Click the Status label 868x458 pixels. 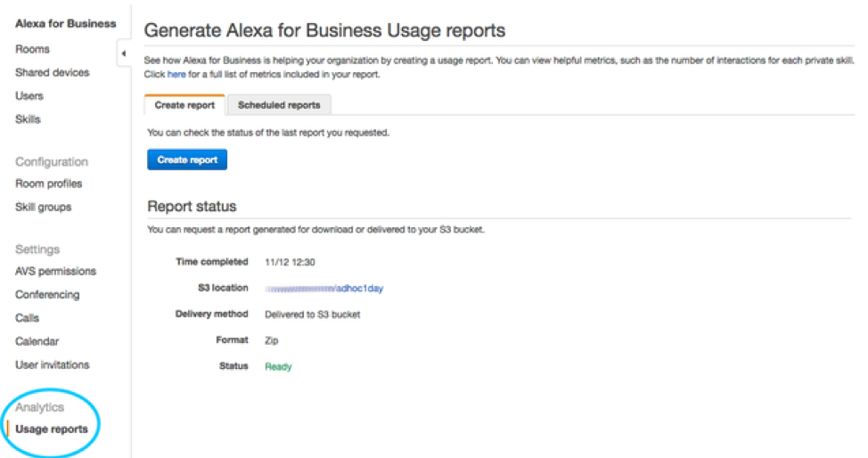pos(233,366)
